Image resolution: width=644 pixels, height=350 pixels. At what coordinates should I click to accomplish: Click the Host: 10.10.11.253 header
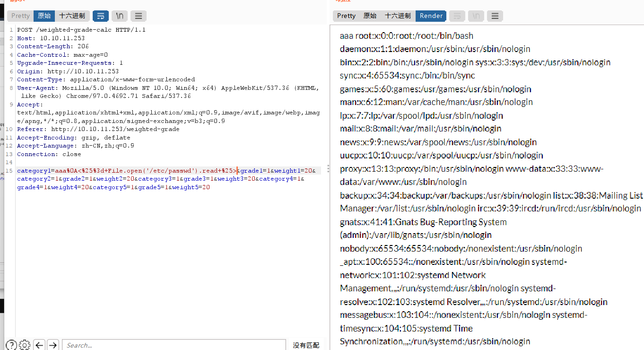[51, 38]
